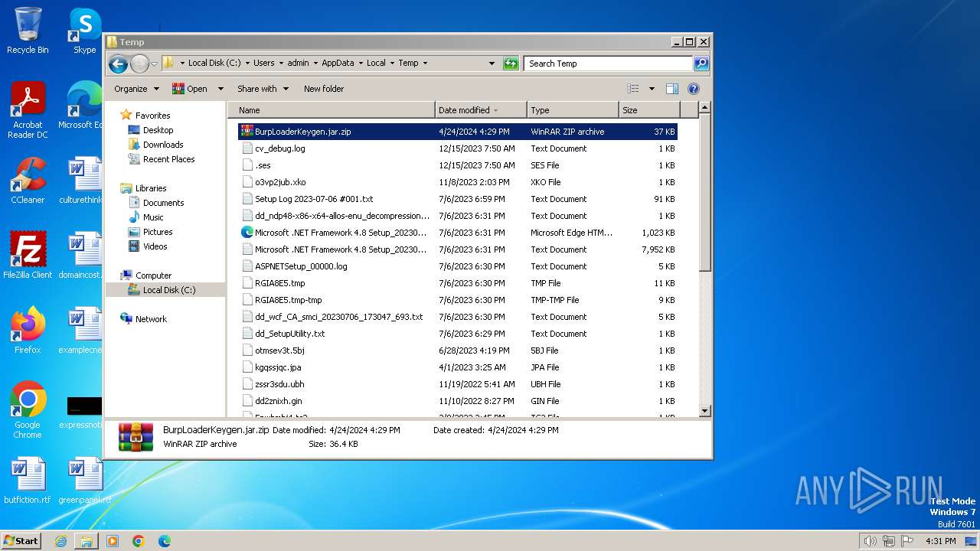Open the Share with menu

point(263,89)
